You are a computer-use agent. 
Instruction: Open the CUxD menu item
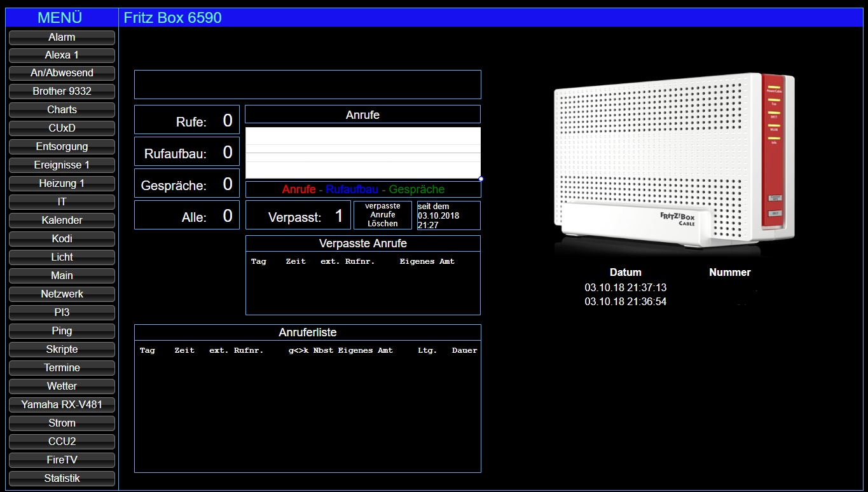point(62,128)
